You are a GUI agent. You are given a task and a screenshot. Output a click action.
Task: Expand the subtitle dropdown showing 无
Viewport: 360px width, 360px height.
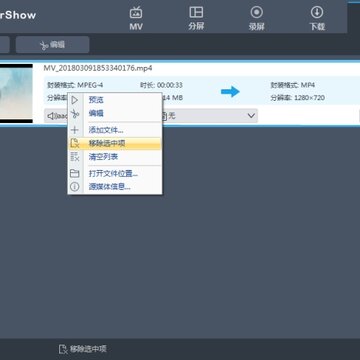[209, 116]
